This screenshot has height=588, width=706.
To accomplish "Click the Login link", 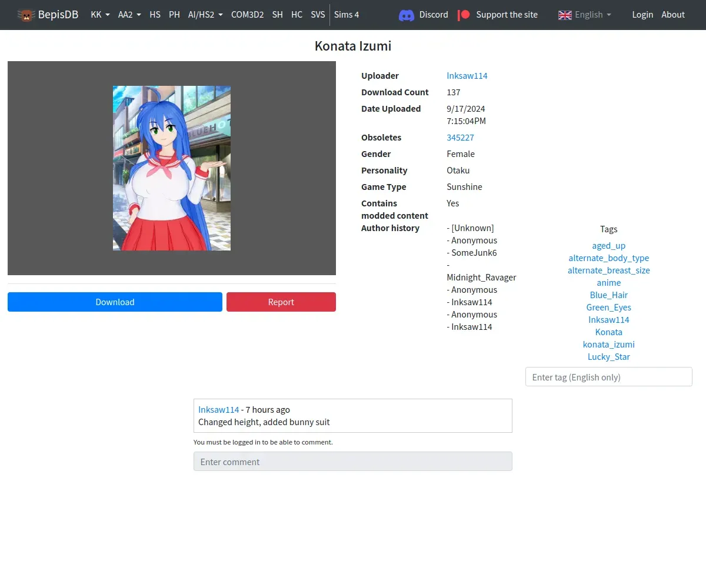I will (642, 15).
